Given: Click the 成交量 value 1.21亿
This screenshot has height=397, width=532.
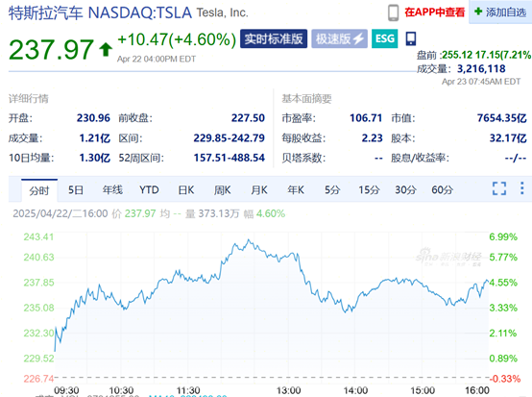Looking at the screenshot, I should [95, 138].
